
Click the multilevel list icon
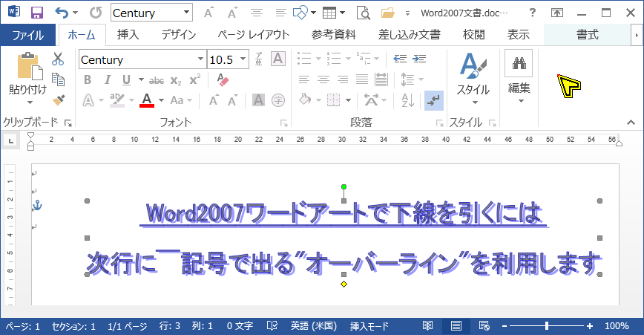[364, 59]
